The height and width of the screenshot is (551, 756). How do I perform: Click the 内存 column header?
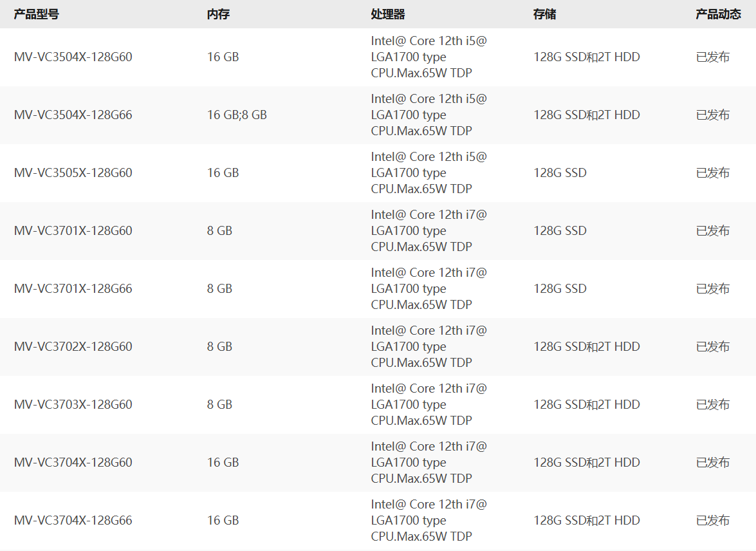(x=218, y=14)
